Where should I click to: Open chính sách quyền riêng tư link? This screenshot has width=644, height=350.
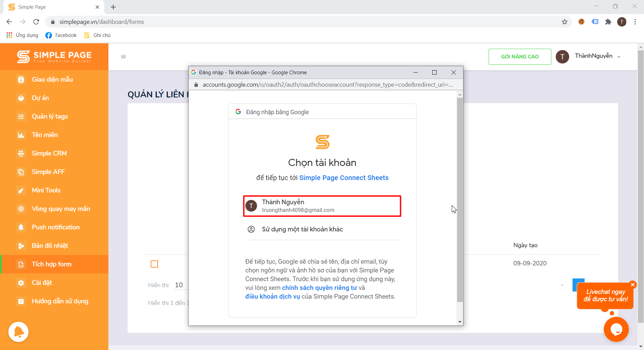click(319, 288)
